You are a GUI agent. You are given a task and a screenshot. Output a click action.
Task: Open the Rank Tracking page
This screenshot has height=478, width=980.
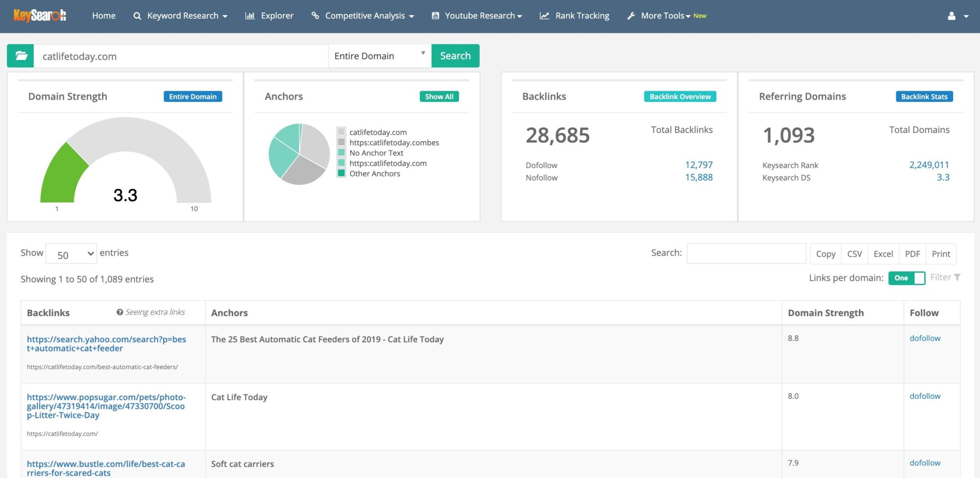click(582, 16)
